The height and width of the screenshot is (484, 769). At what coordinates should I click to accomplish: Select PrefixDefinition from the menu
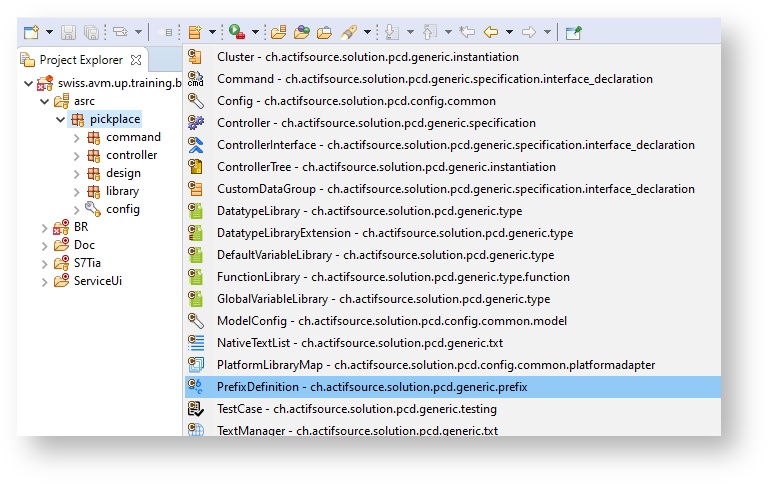(x=372, y=387)
